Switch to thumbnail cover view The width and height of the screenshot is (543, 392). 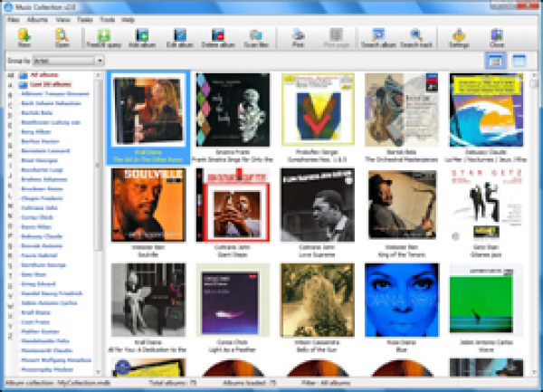[495, 61]
